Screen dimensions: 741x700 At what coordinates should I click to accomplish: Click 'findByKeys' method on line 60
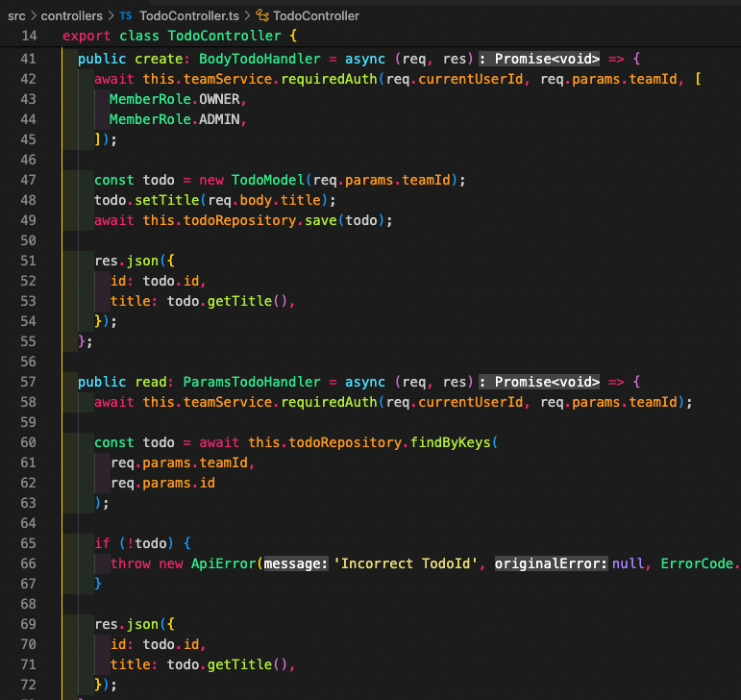click(x=451, y=442)
